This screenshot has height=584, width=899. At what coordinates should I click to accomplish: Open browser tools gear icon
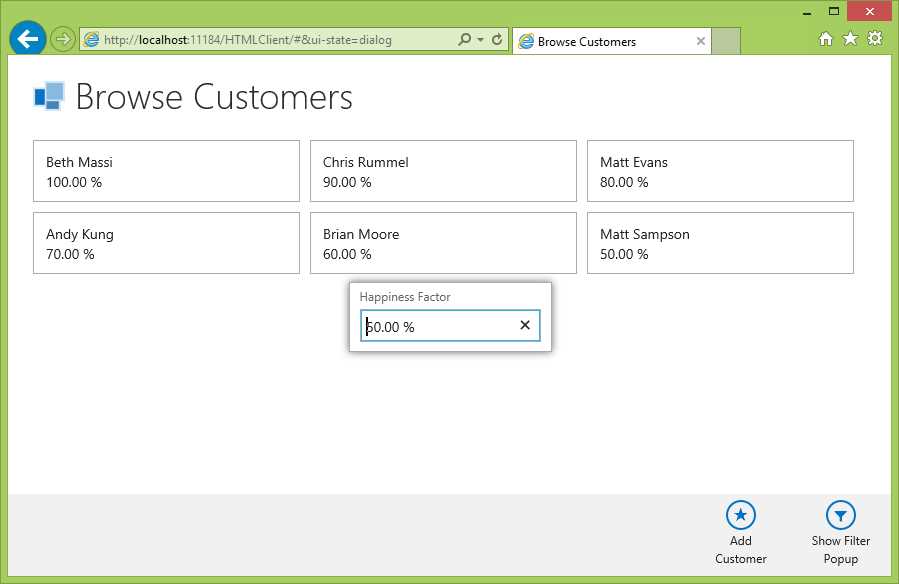(x=875, y=38)
